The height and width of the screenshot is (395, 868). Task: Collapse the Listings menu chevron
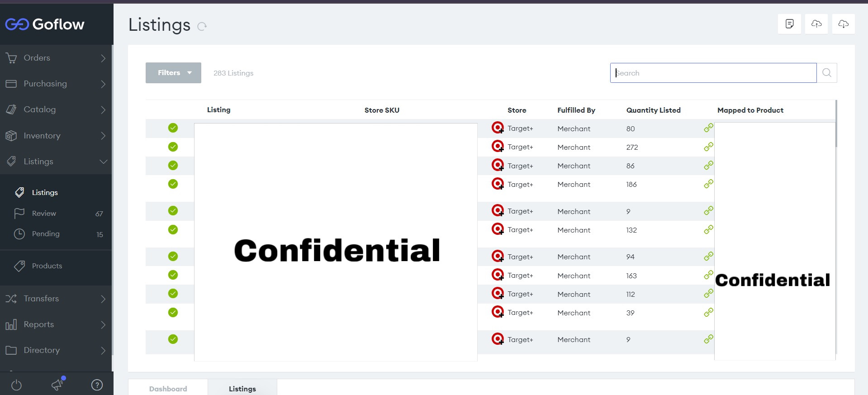tap(103, 162)
